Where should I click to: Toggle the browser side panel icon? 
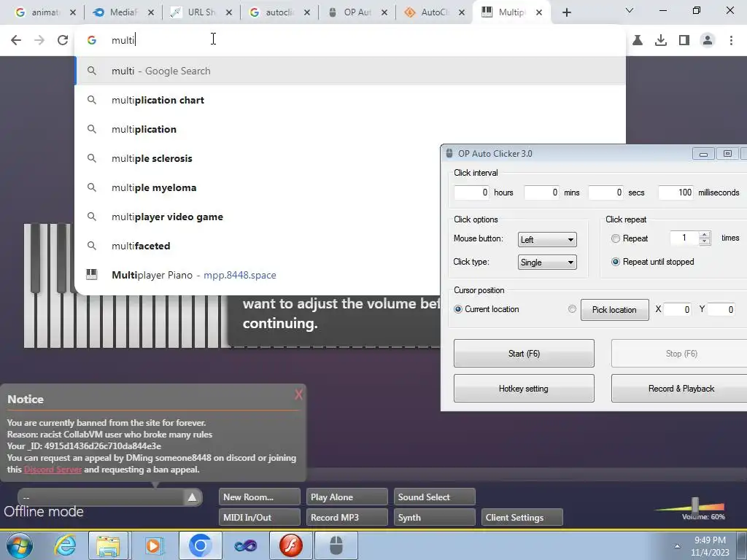684,41
